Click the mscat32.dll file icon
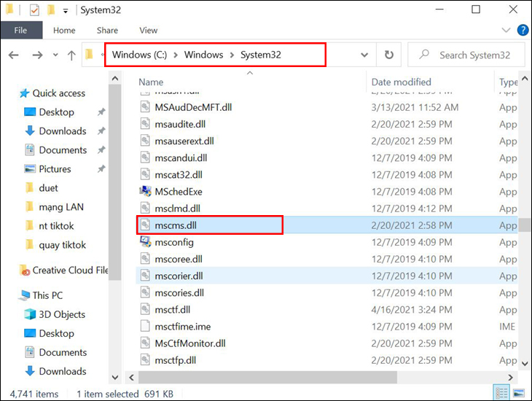 [145, 174]
